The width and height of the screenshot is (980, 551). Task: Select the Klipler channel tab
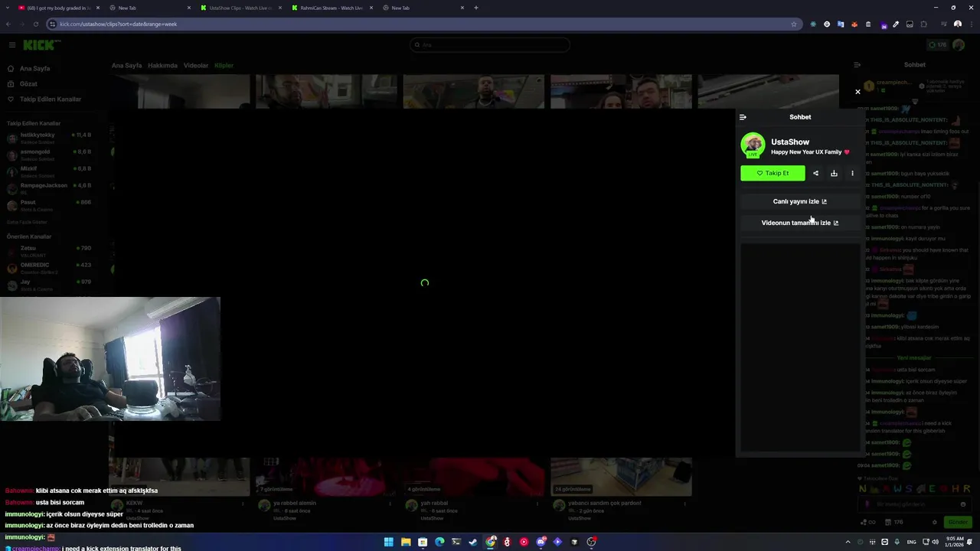coord(224,66)
